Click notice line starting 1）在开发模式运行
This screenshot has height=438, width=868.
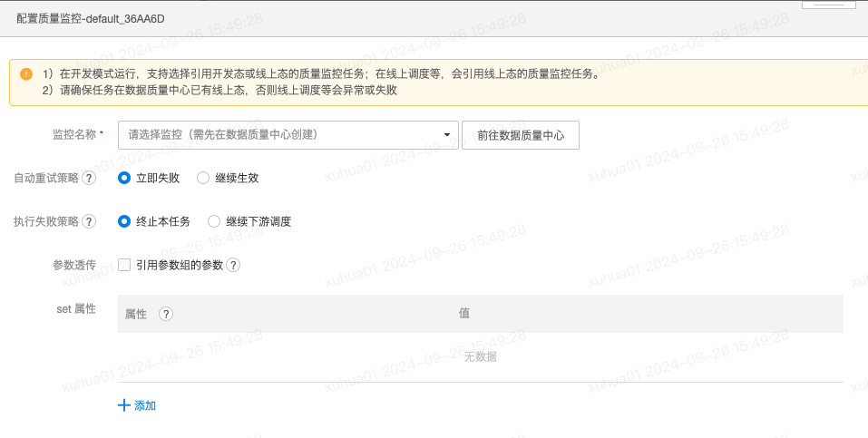pos(322,74)
